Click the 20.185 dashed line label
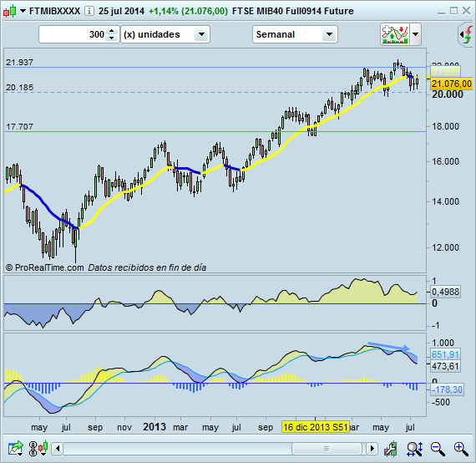476x463 pixels. coord(19,88)
